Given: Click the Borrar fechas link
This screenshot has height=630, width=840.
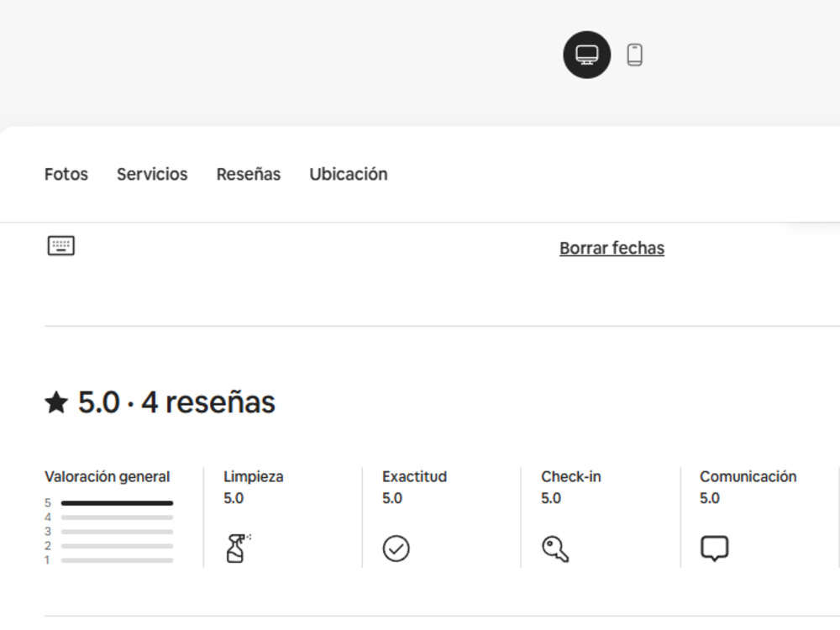Looking at the screenshot, I should click(612, 248).
